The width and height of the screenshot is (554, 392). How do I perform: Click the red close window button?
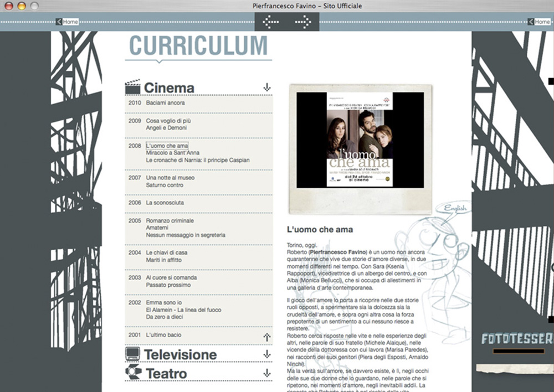coord(9,6)
